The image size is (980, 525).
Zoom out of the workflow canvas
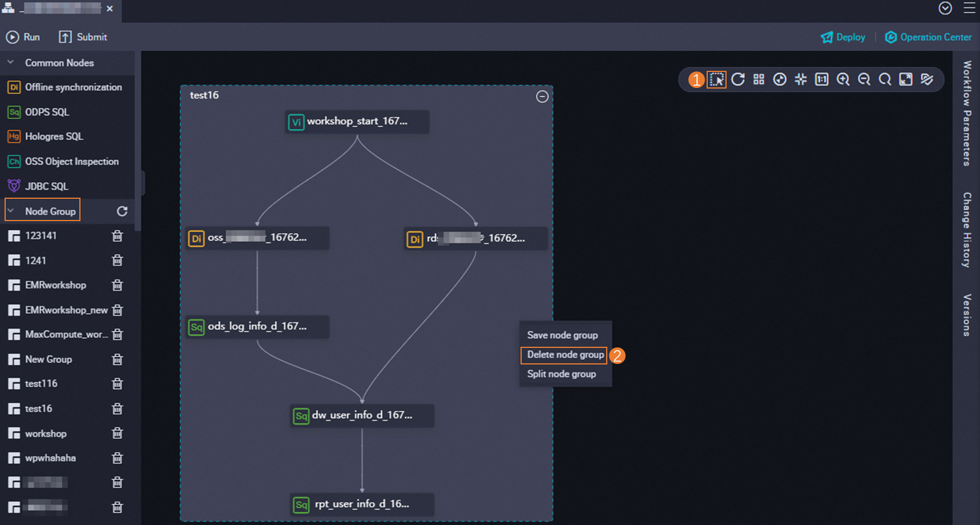[864, 79]
